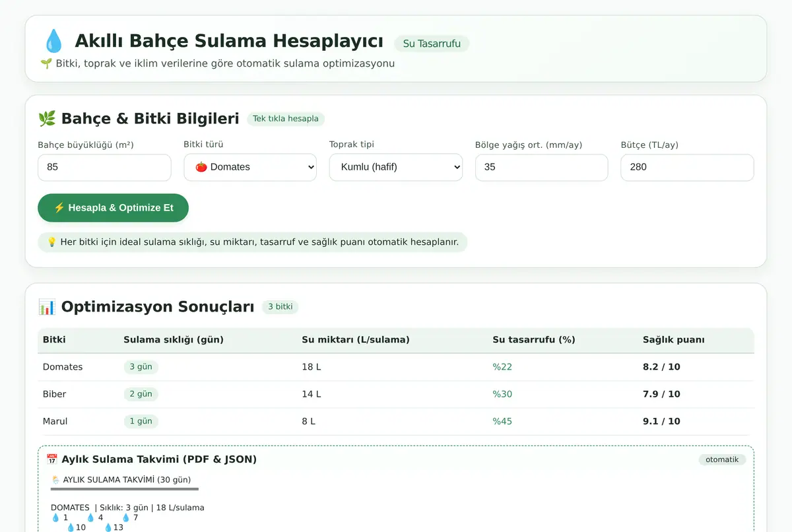Click the 1 gün frequency pill
Image resolution: width=792 pixels, height=532 pixels.
click(141, 421)
